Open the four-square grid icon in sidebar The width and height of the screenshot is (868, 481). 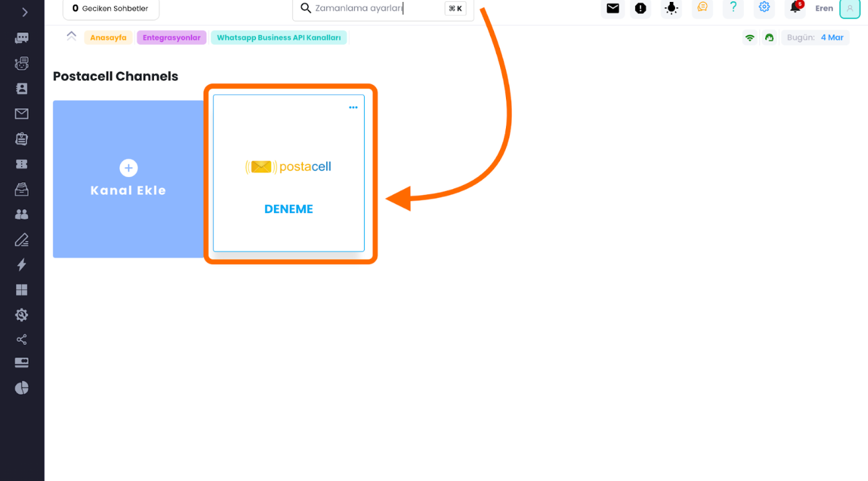pyautogui.click(x=22, y=290)
